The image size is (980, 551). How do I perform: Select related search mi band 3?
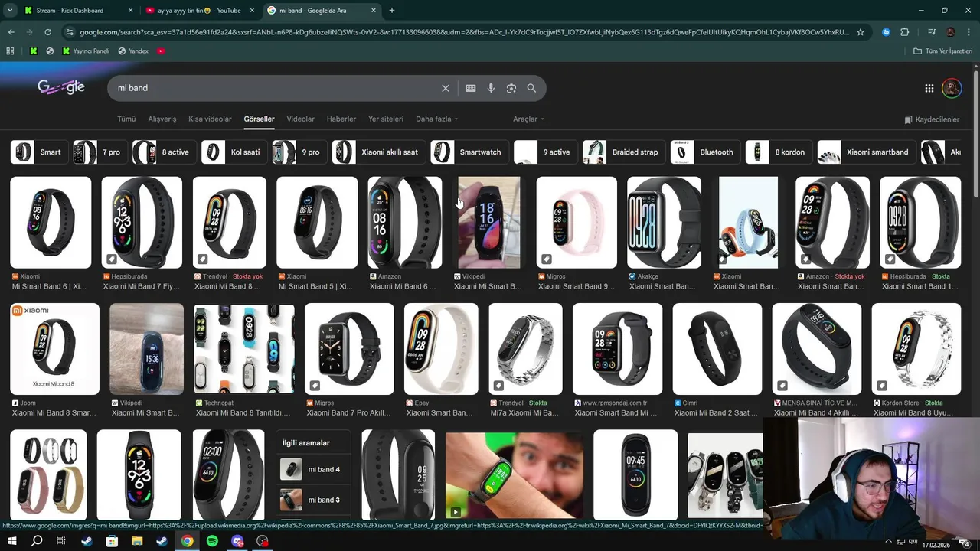coord(313,500)
